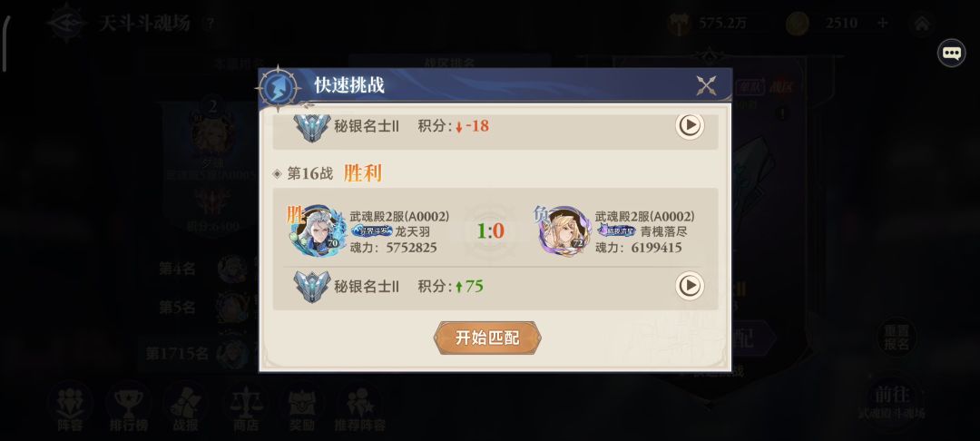Screen dimensions: 980x441
Task: Click the home icon at top right
Action: click(922, 24)
